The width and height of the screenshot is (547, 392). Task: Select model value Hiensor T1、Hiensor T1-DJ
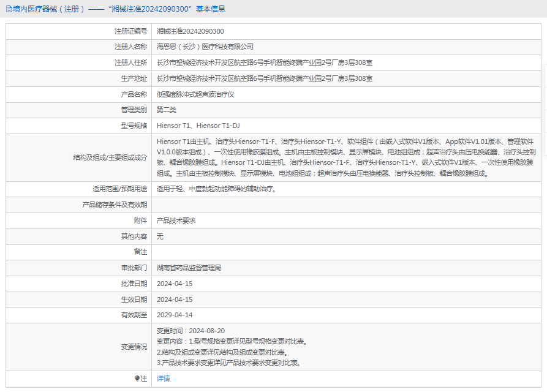pos(198,126)
